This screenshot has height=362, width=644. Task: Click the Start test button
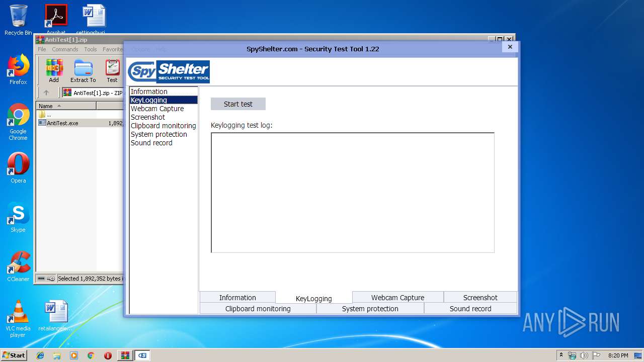tap(238, 104)
